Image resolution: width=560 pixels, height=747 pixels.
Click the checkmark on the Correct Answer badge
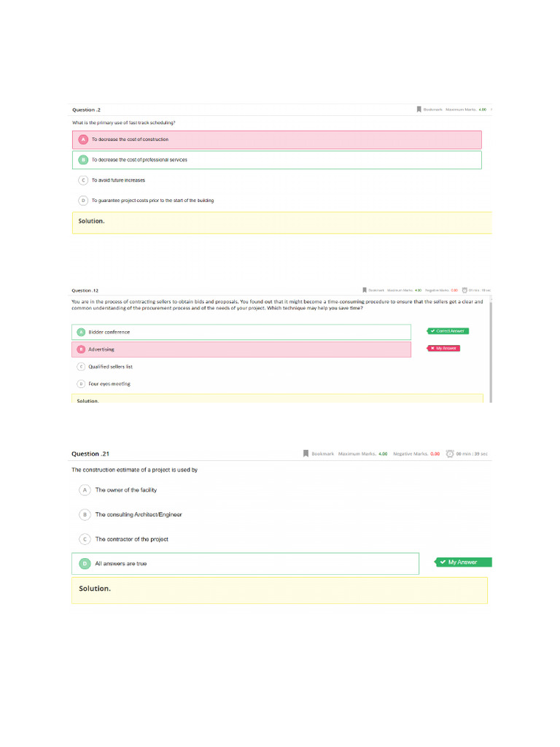pos(432,331)
